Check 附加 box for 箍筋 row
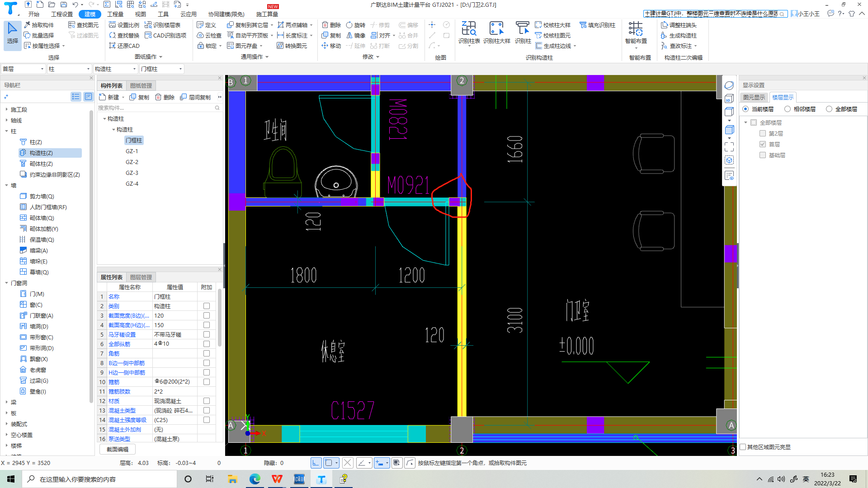Image resolution: width=868 pixels, height=488 pixels. coord(207,382)
